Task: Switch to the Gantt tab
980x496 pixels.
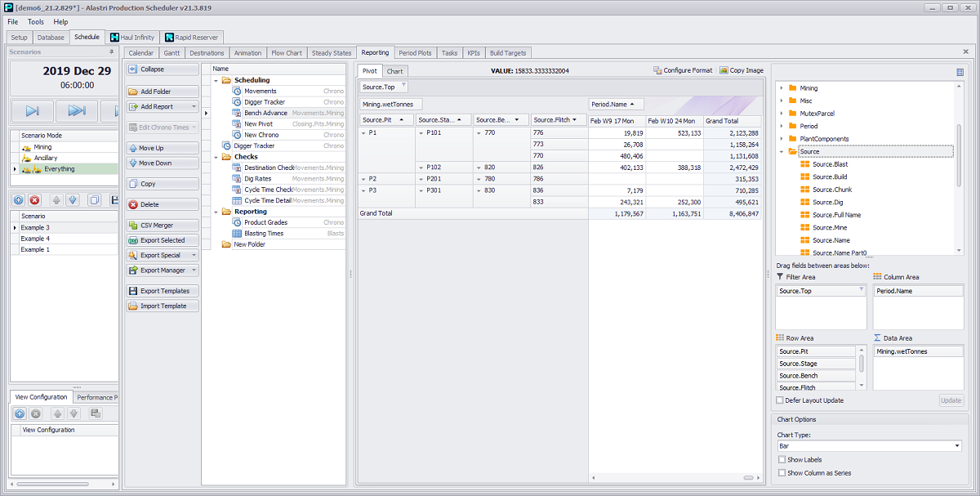Action: coord(171,53)
